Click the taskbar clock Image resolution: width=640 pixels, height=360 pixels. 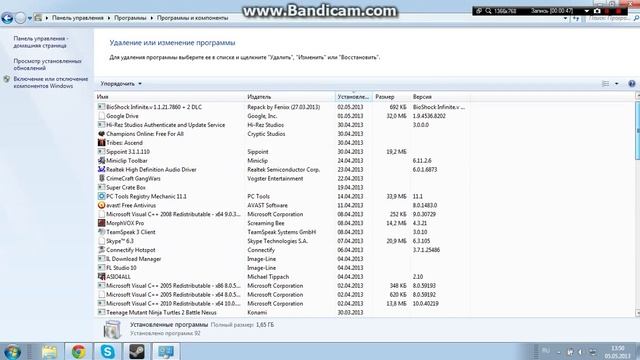pyautogui.click(x=618, y=352)
